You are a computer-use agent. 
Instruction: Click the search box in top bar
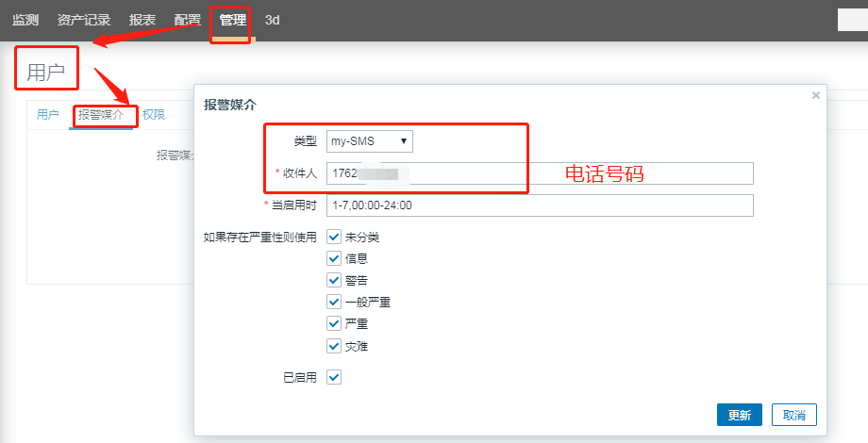[853, 20]
